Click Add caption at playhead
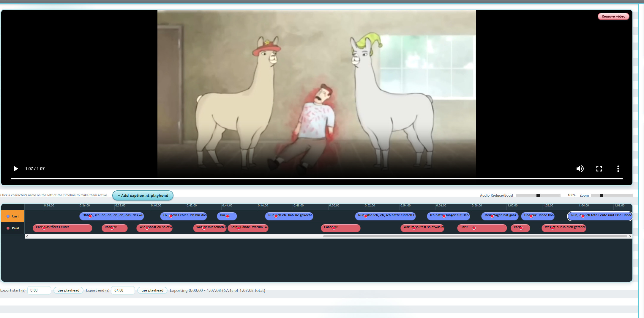Image resolution: width=644 pixels, height=318 pixels. [x=143, y=195]
